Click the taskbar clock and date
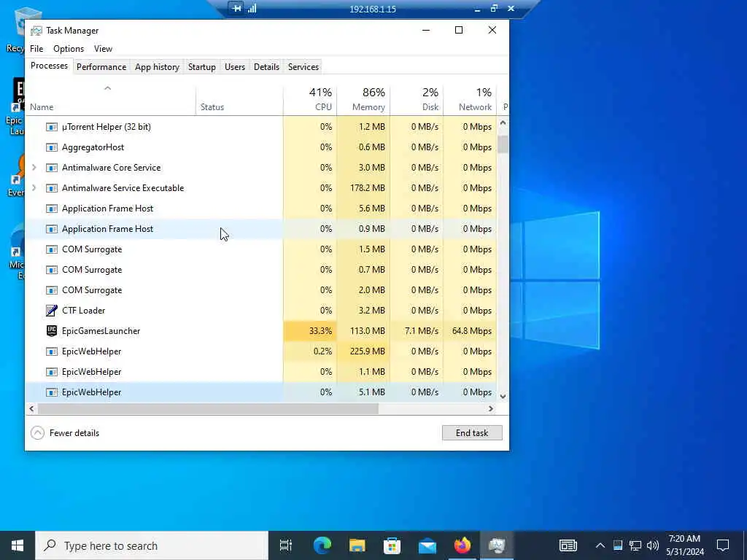The height and width of the screenshot is (560, 747). [684, 545]
